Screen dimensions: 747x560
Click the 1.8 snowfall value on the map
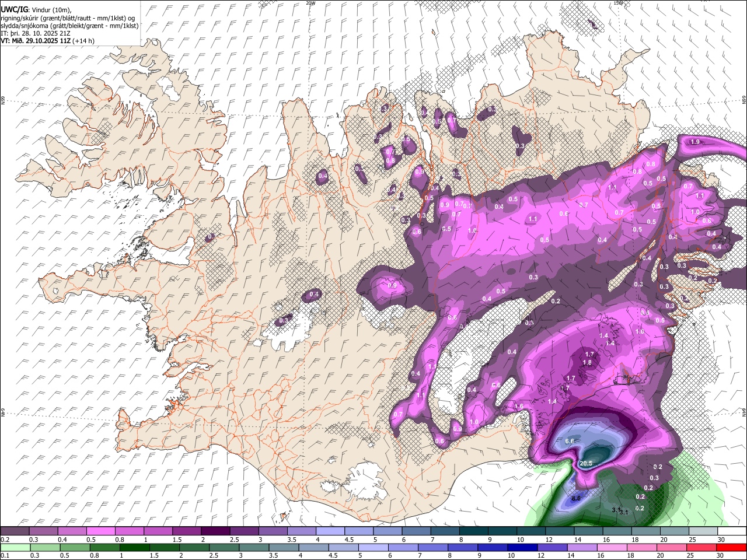point(587,362)
